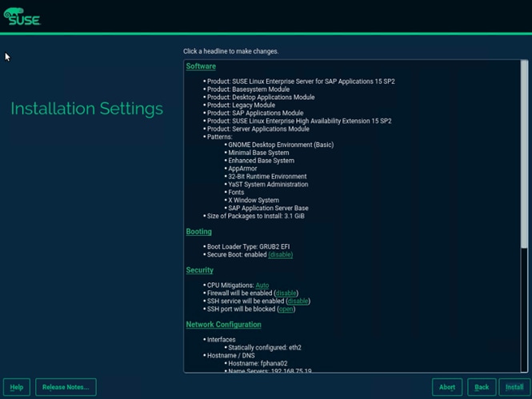Click the SUSE chameleon logo
Viewport: 532px width, 399px height.
(x=22, y=17)
